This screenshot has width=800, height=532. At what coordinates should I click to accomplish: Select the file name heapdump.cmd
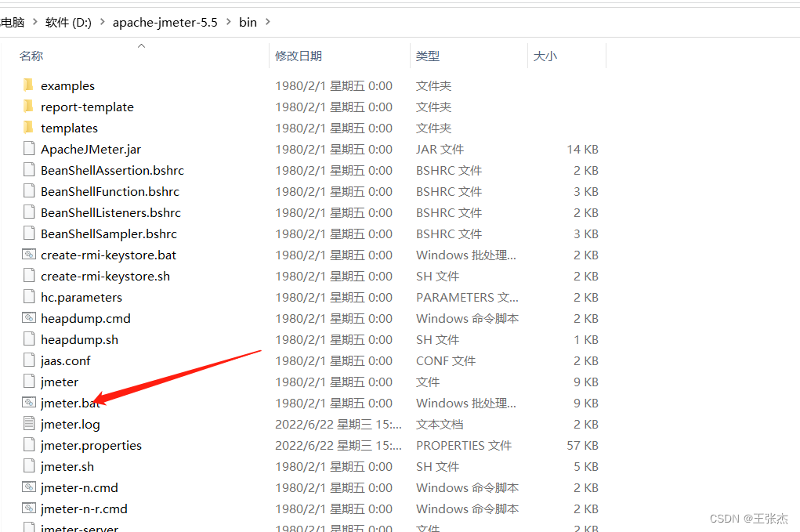pos(85,318)
